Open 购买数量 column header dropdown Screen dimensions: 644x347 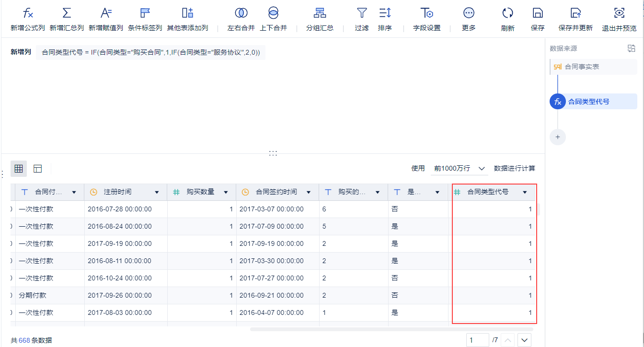[226, 192]
